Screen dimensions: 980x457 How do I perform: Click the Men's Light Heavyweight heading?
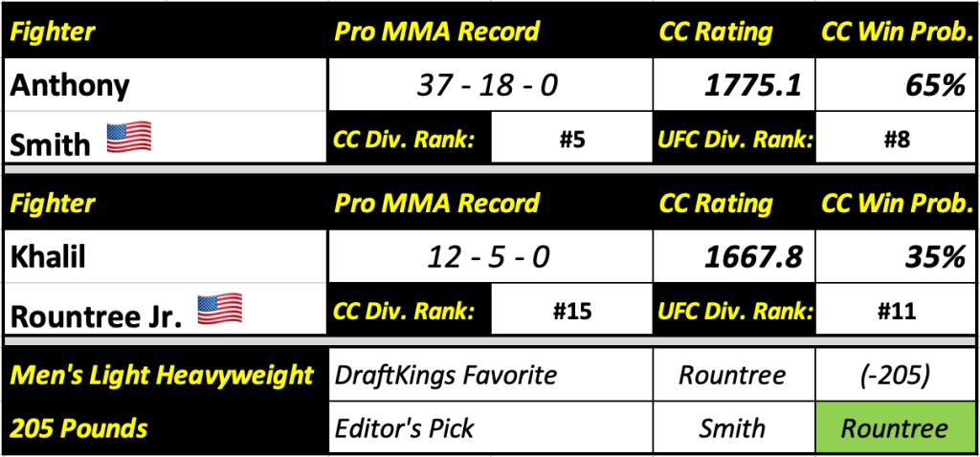click(x=161, y=376)
